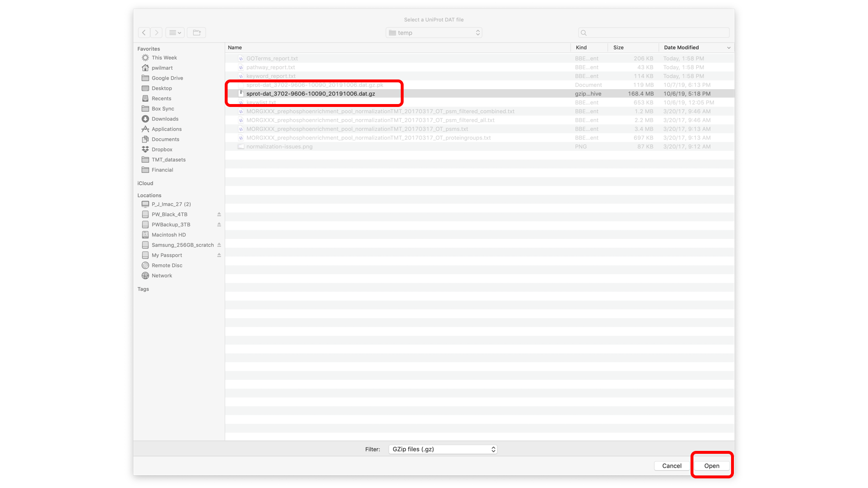Click the iCloud section header
The image size is (868, 488).
145,183
